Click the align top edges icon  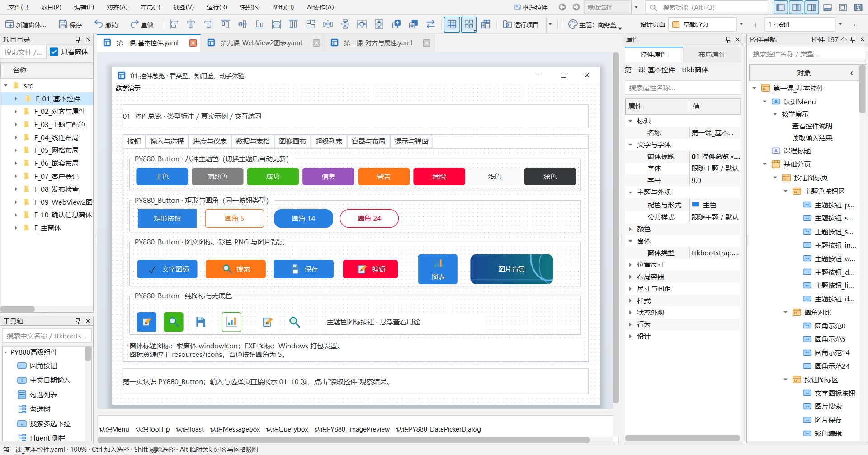click(x=225, y=24)
